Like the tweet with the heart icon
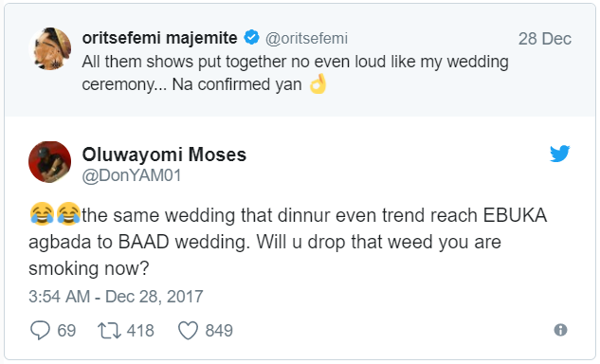 pos(189,330)
